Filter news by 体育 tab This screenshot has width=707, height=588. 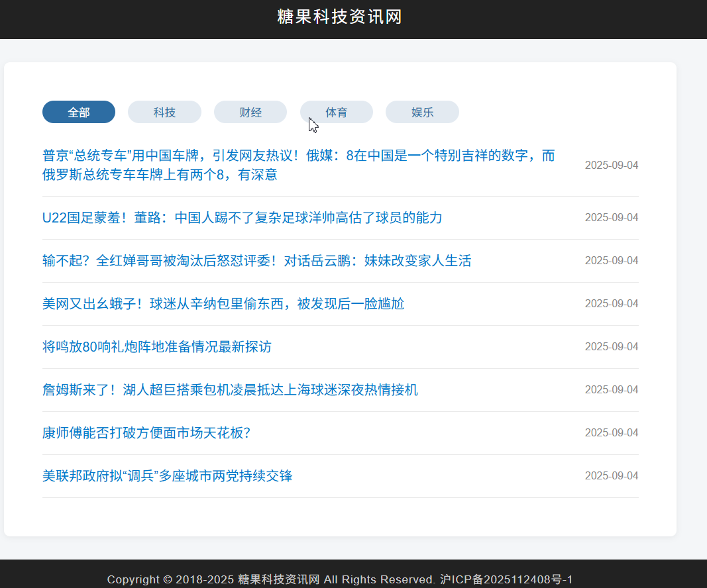point(337,112)
